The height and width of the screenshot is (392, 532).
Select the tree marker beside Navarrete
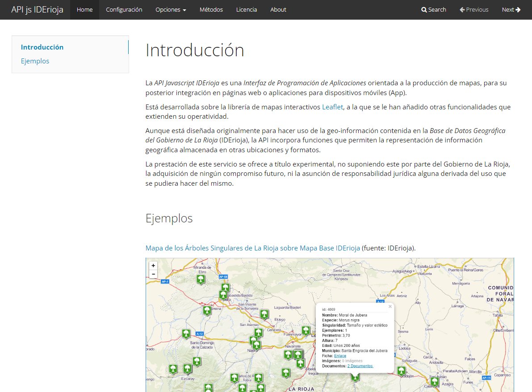click(x=287, y=355)
